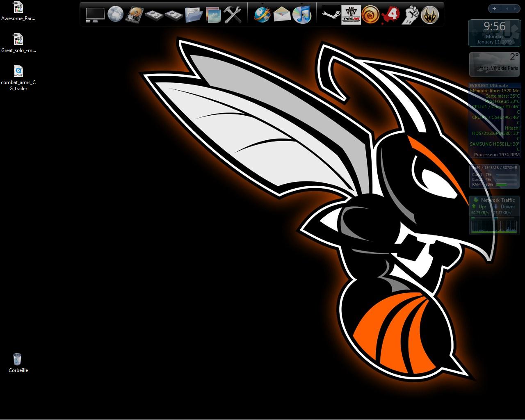Click the EVEREST Ultimate gadget title
Image resolution: width=525 pixels, height=420 pixels.
(488, 85)
